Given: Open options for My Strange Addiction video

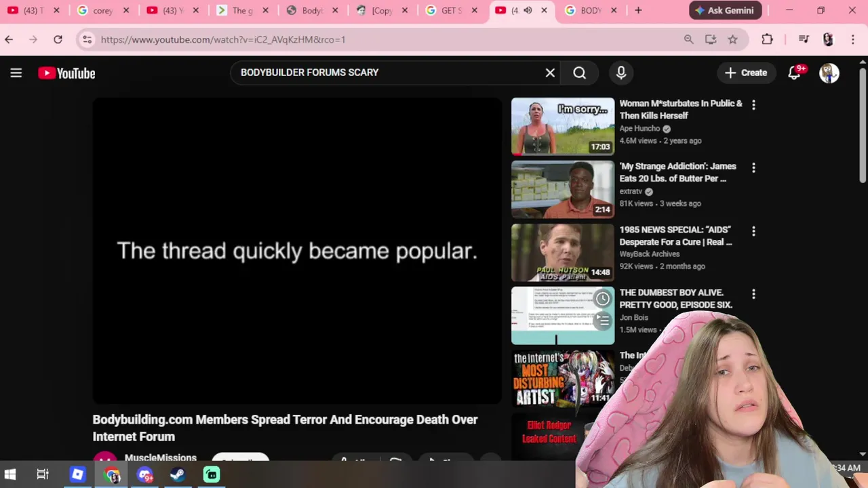Looking at the screenshot, I should point(753,167).
